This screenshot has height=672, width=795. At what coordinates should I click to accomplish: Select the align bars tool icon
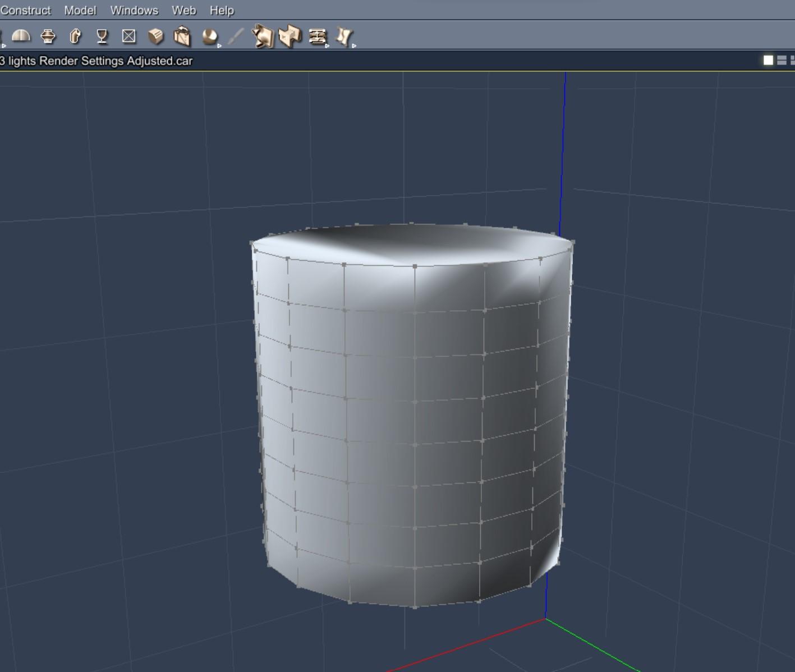pos(318,37)
